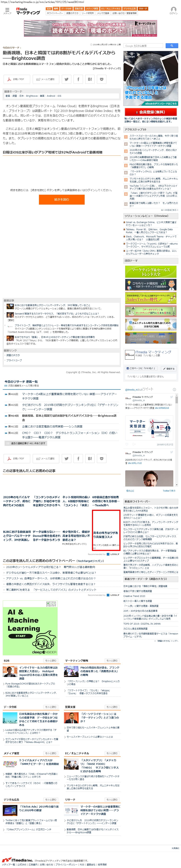Share the article on Facebook
181x868 pixels.
pyautogui.click(x=78, y=79)
